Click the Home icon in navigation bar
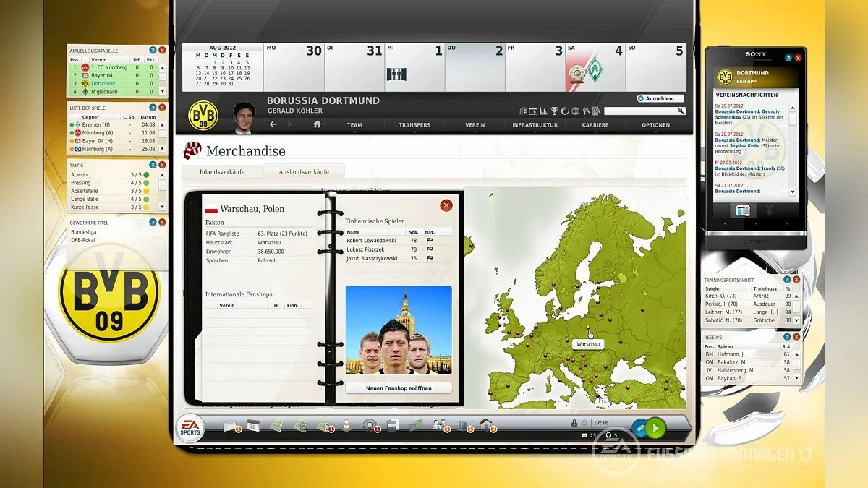Screen dimensions: 868x488 coord(317,124)
